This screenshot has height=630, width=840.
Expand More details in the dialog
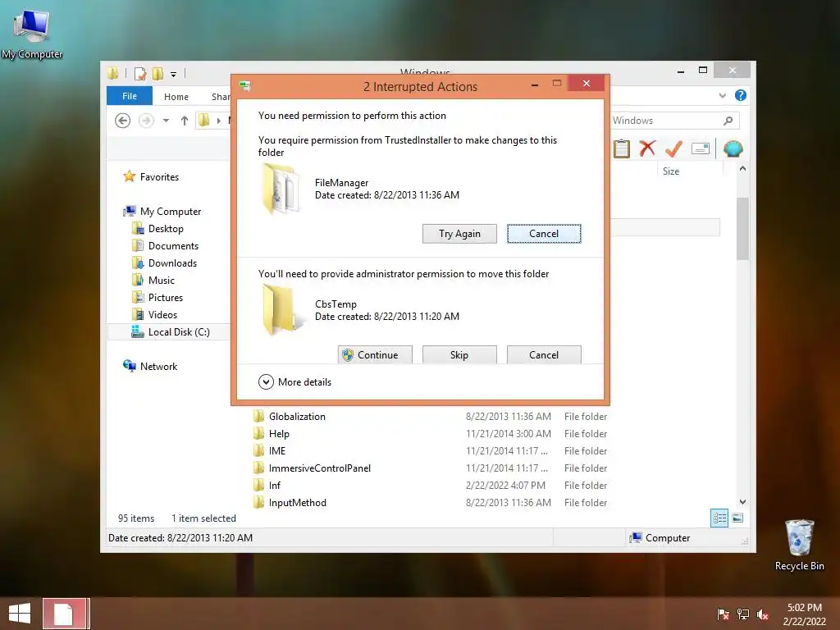[294, 382]
